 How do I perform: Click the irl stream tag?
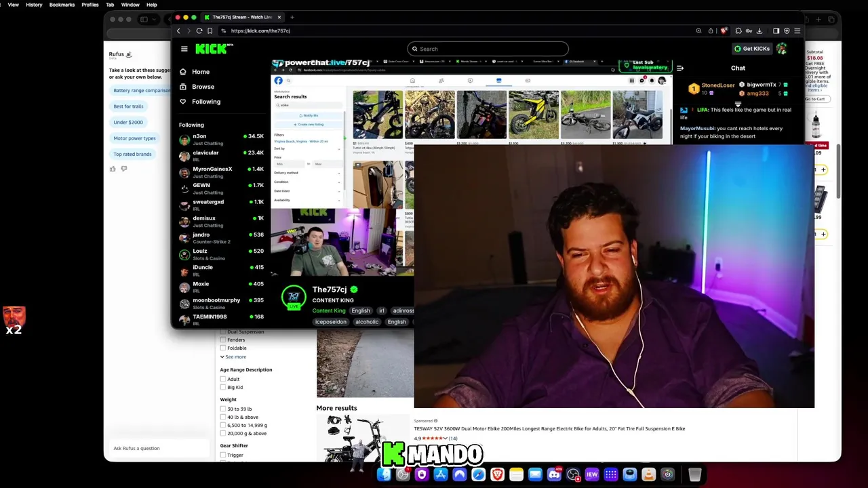[x=382, y=310]
